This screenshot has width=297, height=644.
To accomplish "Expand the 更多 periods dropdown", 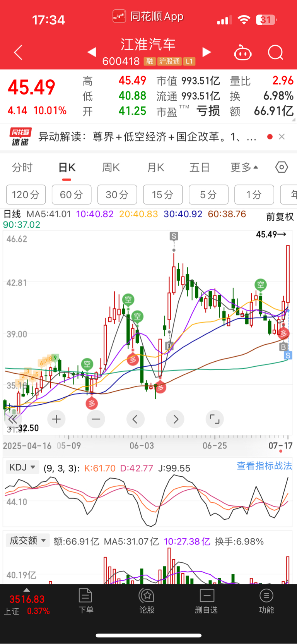I will [x=244, y=168].
